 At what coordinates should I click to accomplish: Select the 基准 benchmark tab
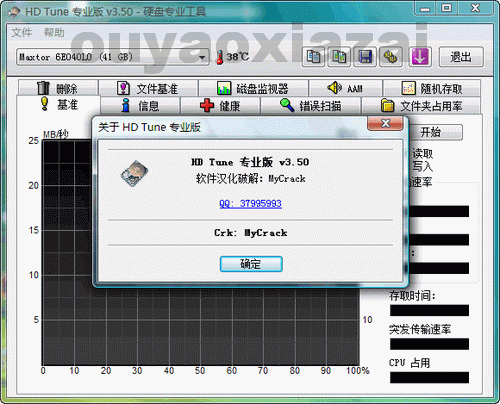pyautogui.click(x=58, y=105)
